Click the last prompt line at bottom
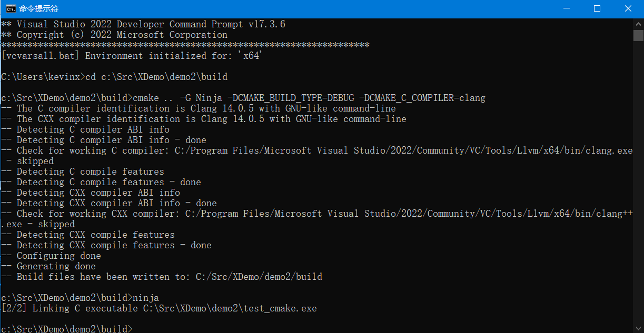644x333 pixels. [x=67, y=329]
